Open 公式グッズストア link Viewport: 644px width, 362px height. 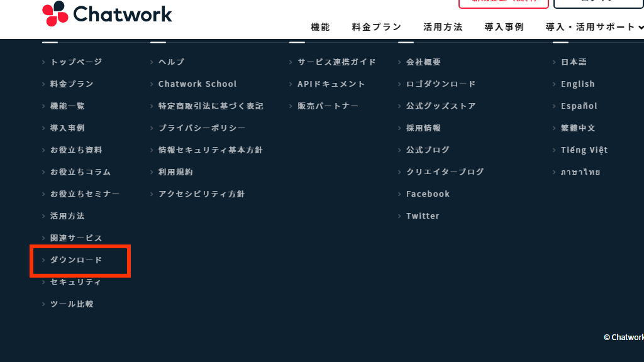coord(441,106)
